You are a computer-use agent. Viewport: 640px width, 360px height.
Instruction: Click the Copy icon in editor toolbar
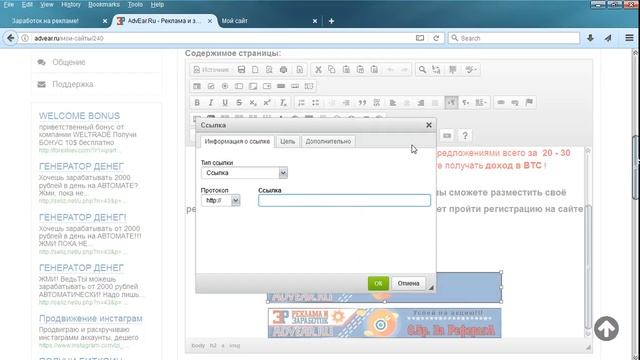point(332,70)
